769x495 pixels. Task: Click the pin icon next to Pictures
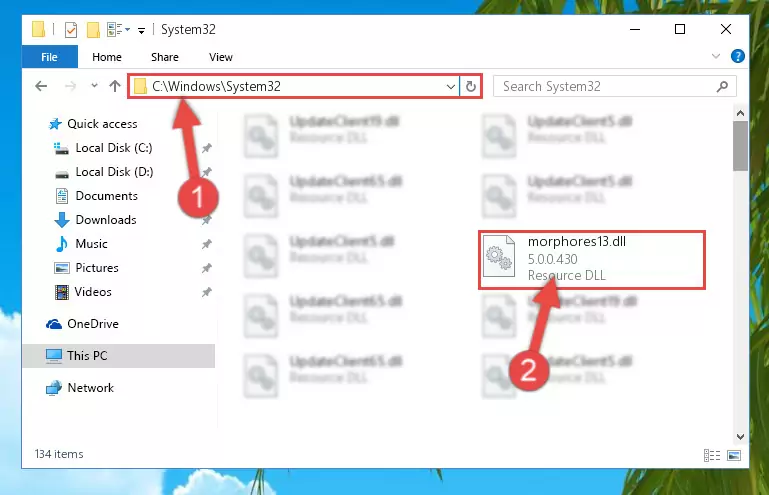[207, 268]
